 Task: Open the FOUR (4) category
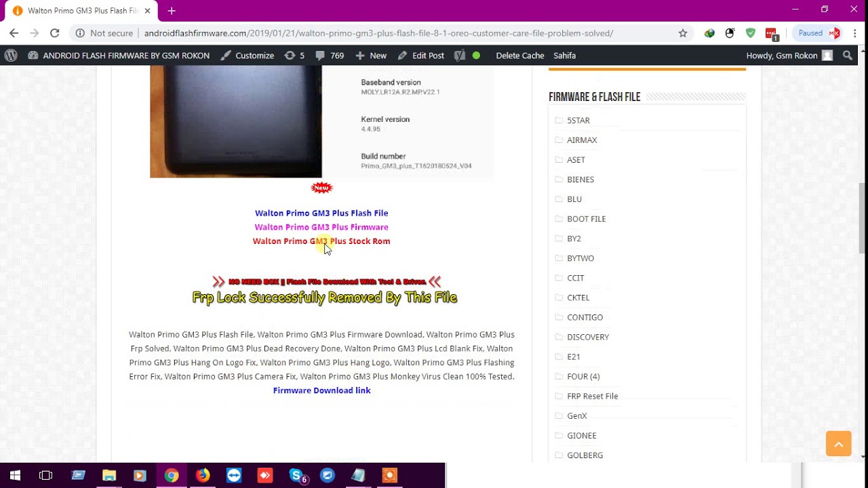coord(583,375)
